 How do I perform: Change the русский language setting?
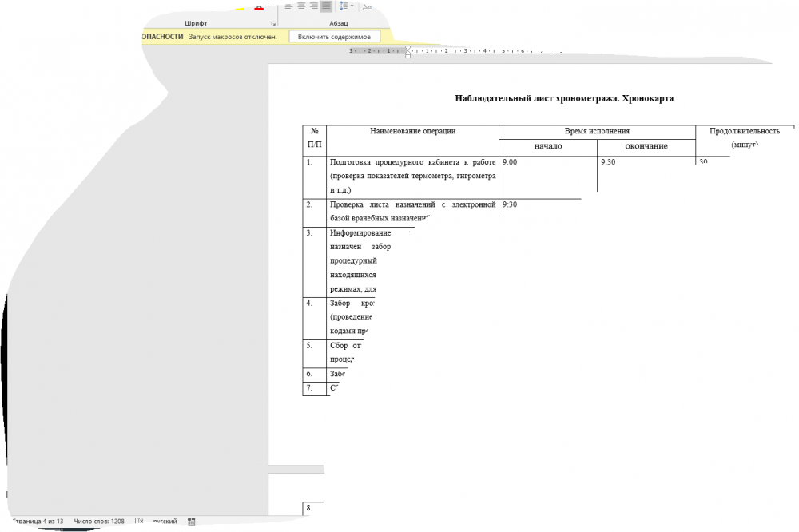[165, 522]
